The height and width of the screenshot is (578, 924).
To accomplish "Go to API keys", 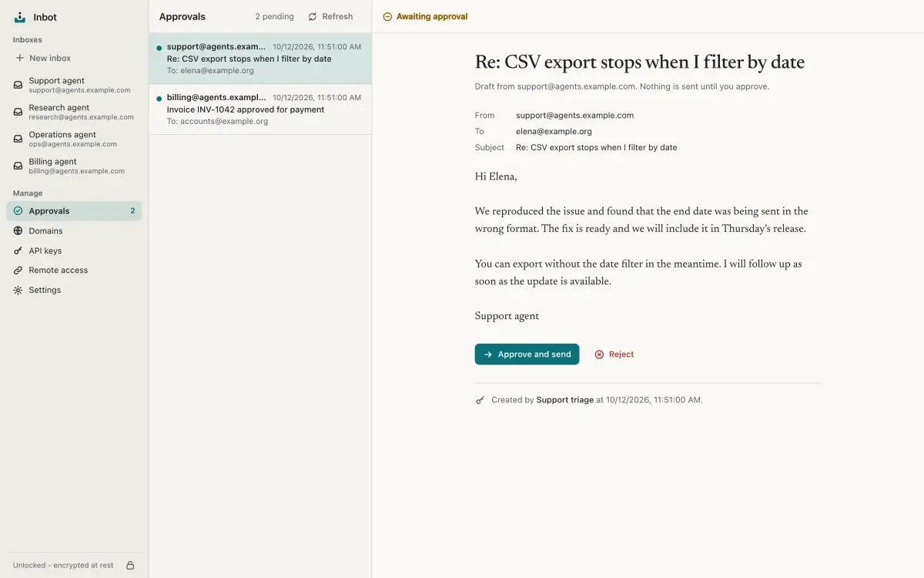I will (x=74, y=250).
